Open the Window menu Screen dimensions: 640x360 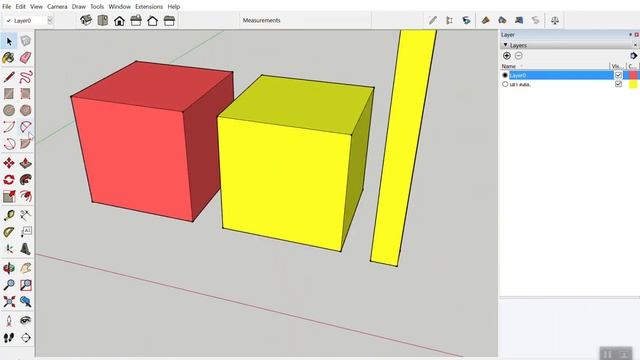pos(120,7)
